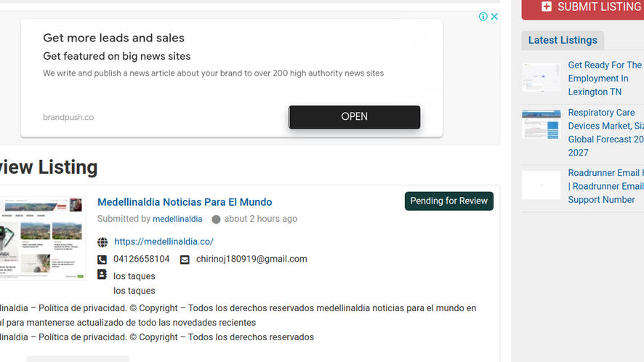Click the ad info icon
644x362 pixels.
point(483,17)
